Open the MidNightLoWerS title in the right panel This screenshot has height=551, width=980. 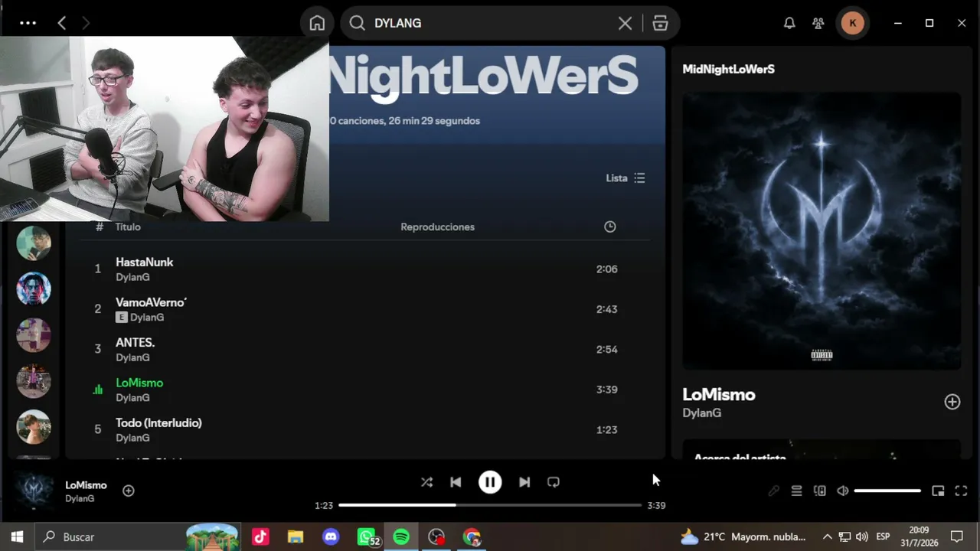[728, 69]
